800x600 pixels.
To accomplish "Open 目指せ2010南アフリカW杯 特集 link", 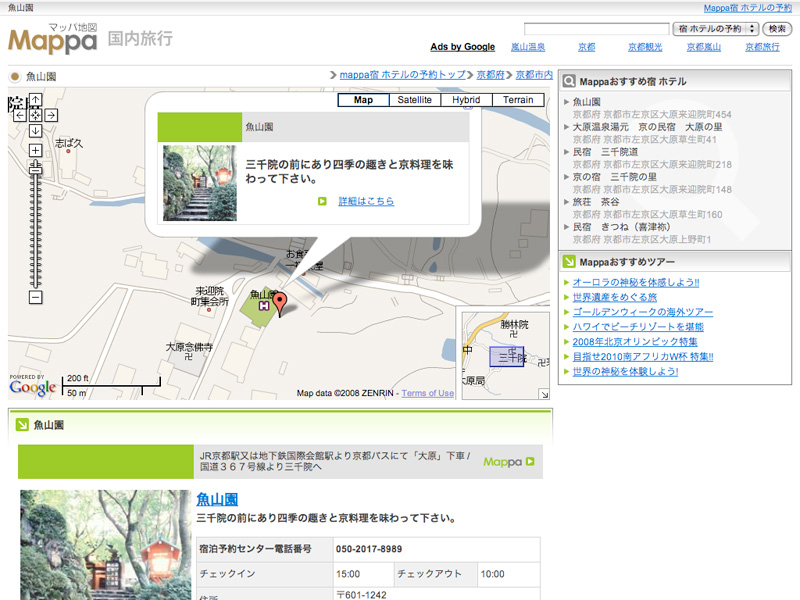I will [x=643, y=356].
